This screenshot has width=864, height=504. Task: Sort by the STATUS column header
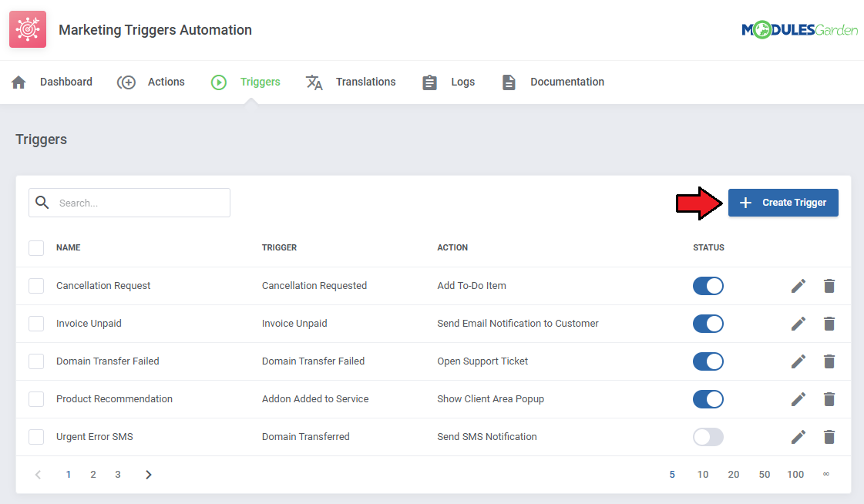[x=708, y=248]
